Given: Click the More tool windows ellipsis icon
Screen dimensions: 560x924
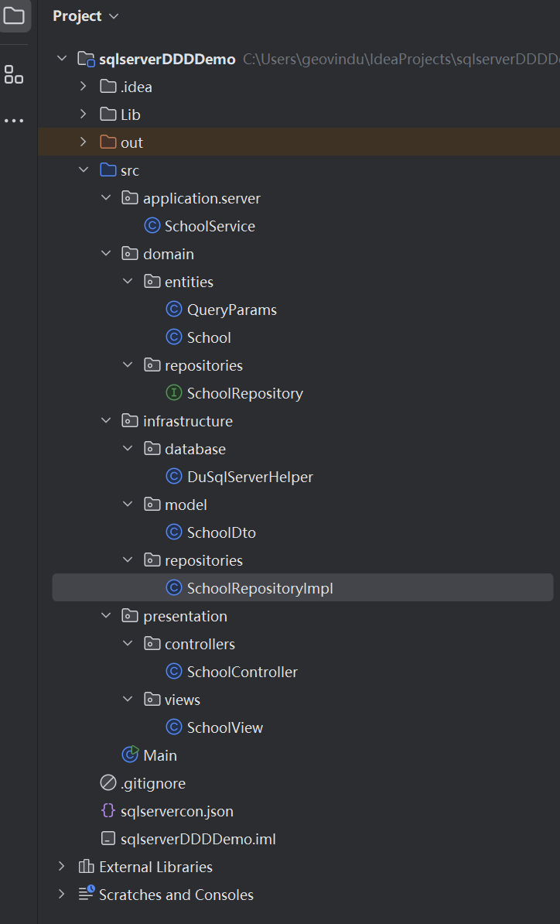Looking at the screenshot, I should point(14,121).
